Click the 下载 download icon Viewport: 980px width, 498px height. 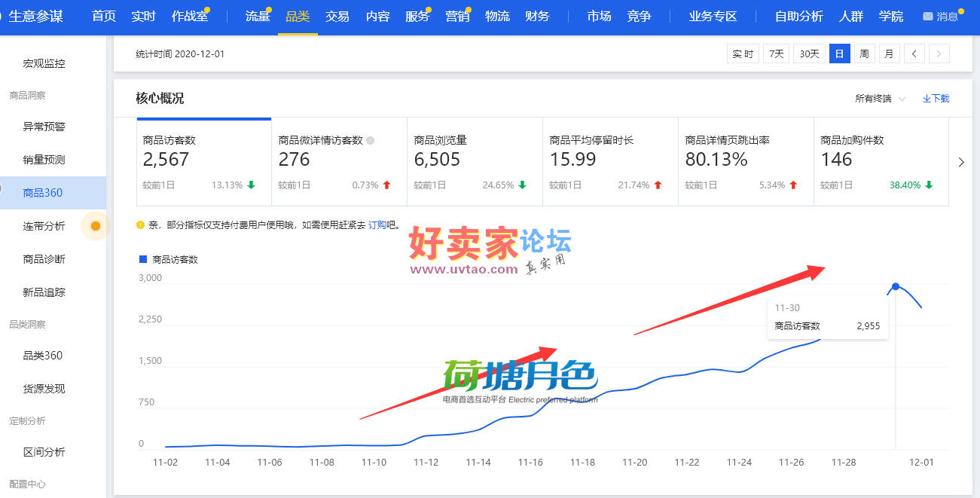(x=927, y=99)
